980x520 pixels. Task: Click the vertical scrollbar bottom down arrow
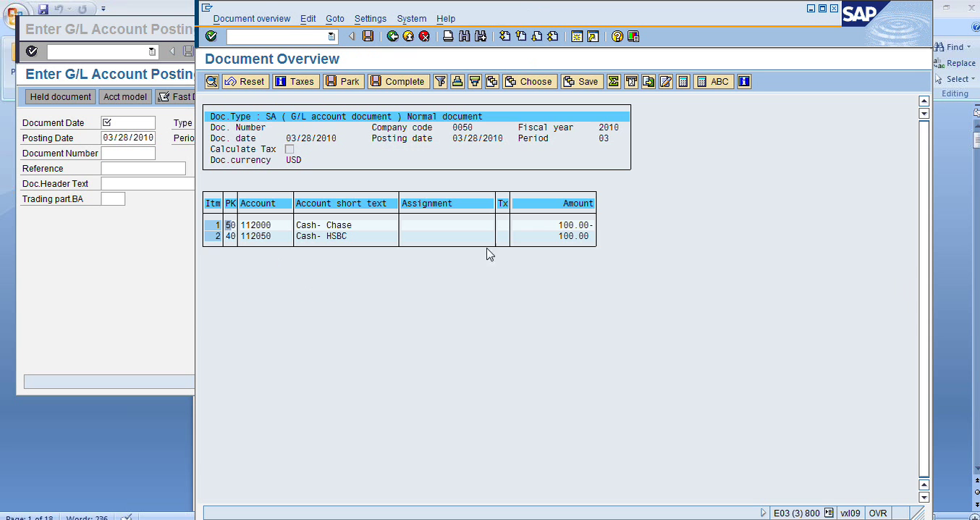(x=924, y=497)
